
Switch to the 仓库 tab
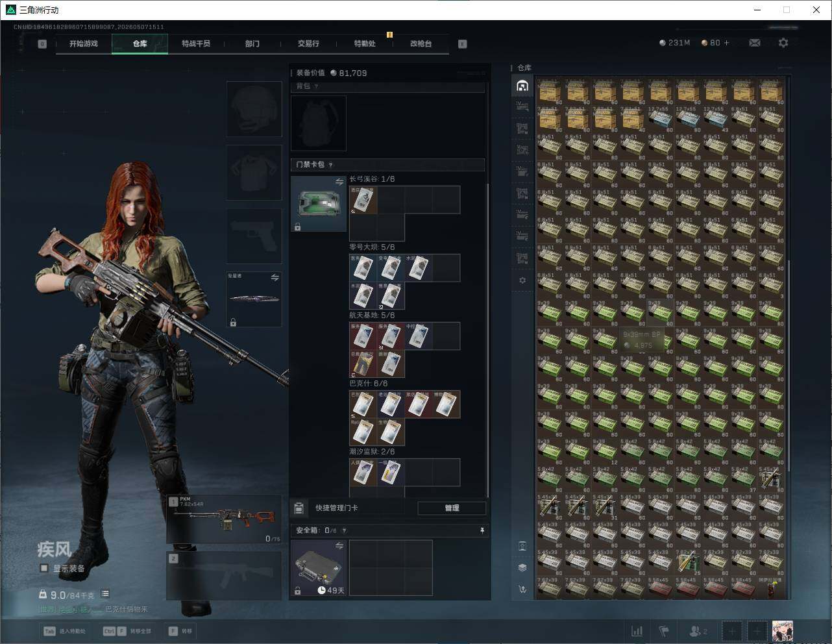[140, 43]
